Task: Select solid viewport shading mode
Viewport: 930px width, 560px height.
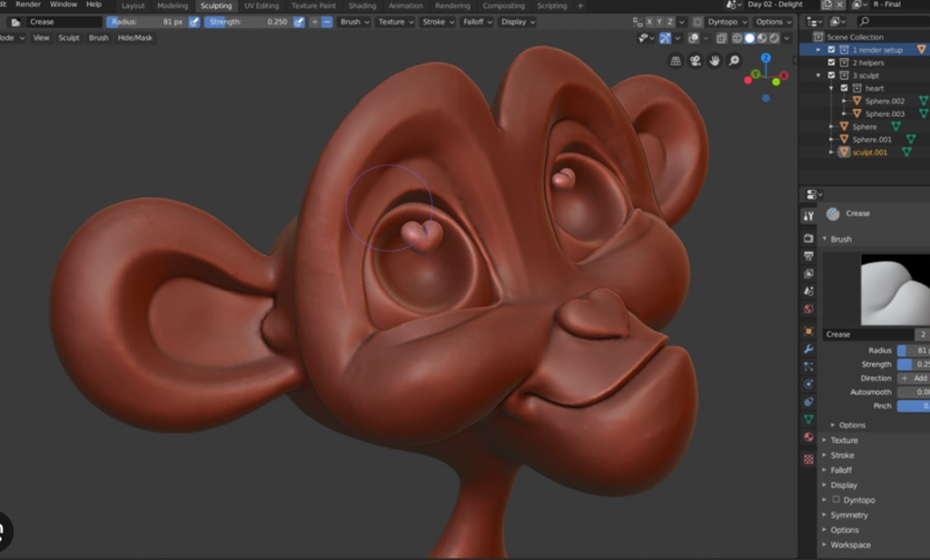Action: [x=749, y=38]
